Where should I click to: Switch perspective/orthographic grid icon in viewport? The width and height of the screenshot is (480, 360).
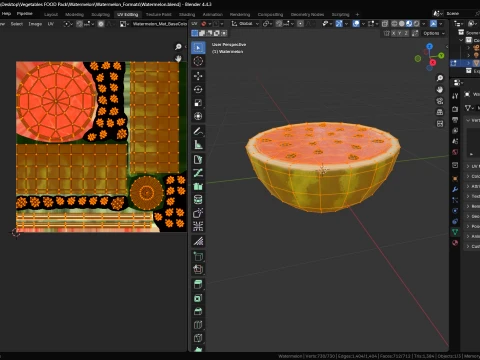click(440, 112)
